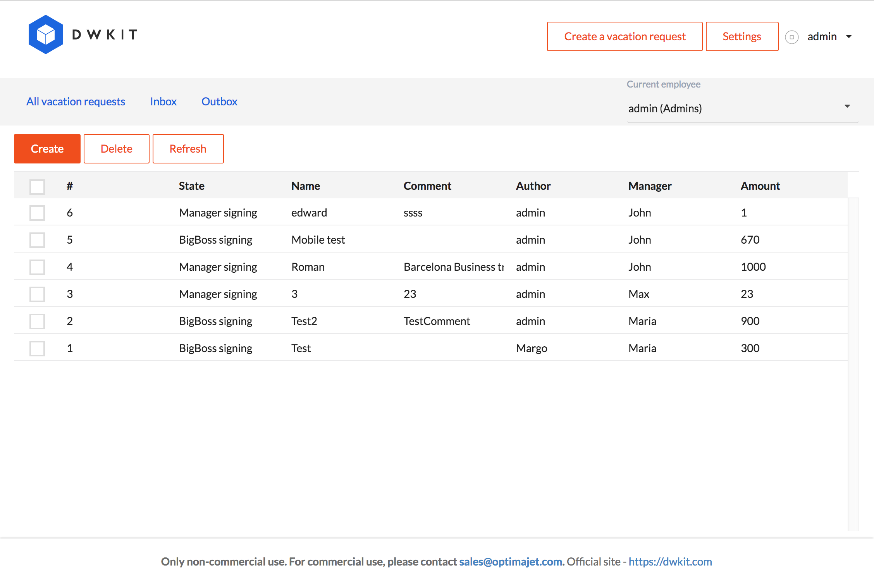Click the table's vertical scrollbar

(853, 364)
